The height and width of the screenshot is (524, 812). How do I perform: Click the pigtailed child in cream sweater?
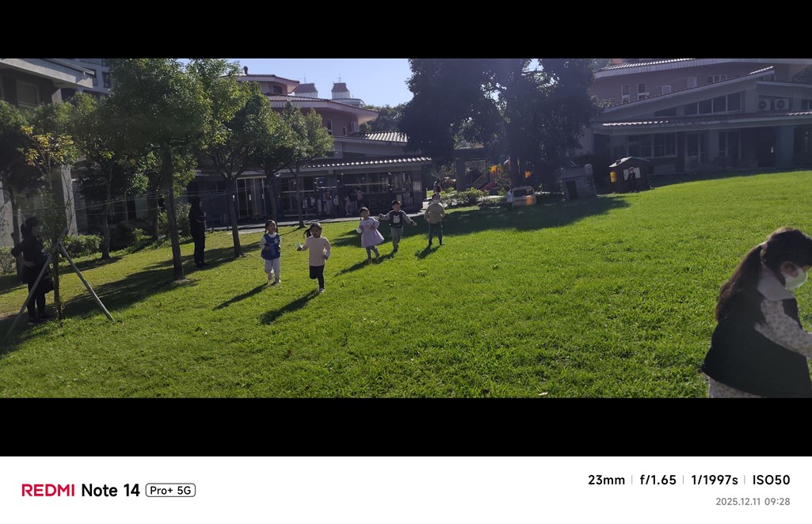pyautogui.click(x=316, y=256)
